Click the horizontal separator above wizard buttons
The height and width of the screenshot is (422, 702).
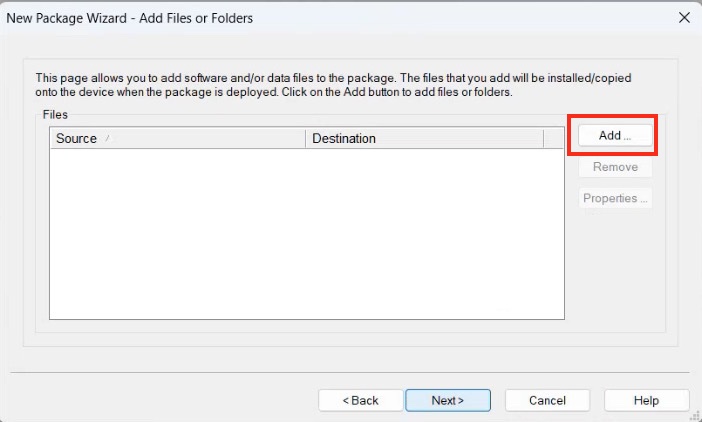coord(350,372)
